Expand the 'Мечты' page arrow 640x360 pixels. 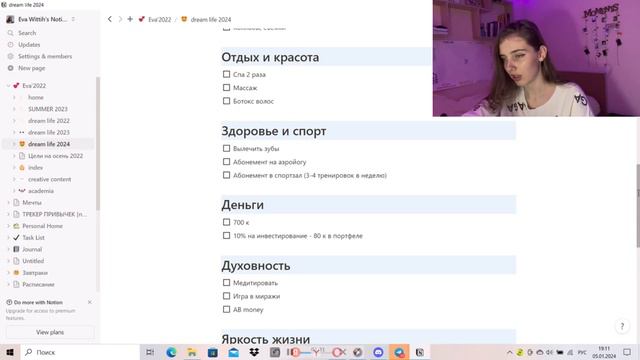[x=9, y=202]
